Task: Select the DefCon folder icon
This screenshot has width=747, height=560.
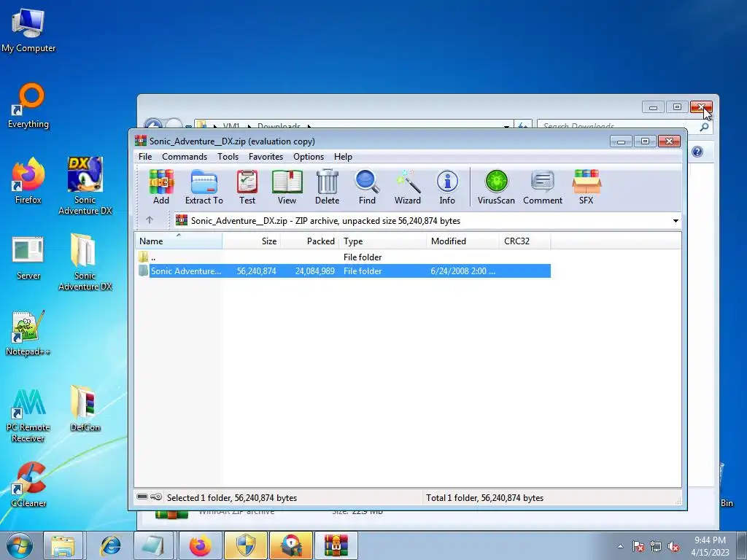Action: tap(85, 408)
